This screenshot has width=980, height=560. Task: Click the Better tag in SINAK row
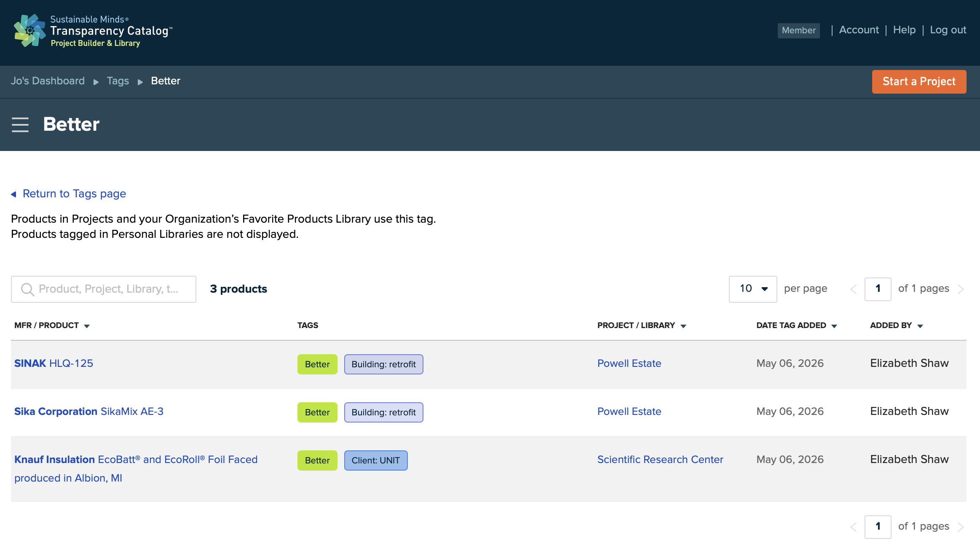point(317,364)
